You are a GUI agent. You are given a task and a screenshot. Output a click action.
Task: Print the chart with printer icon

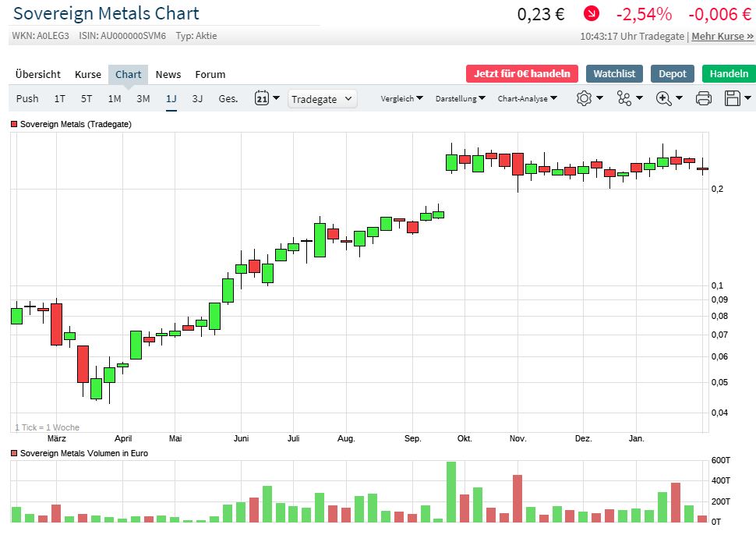tap(703, 98)
